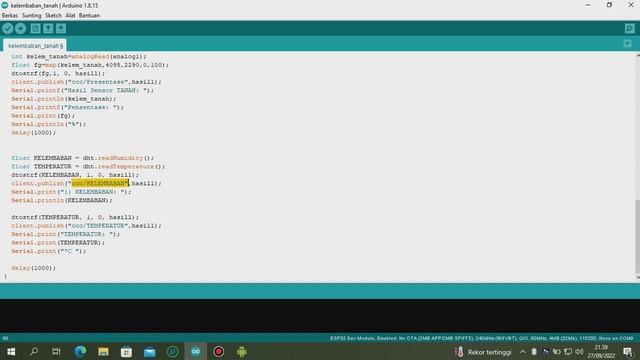Open the volume speaker tray icon

(579, 352)
